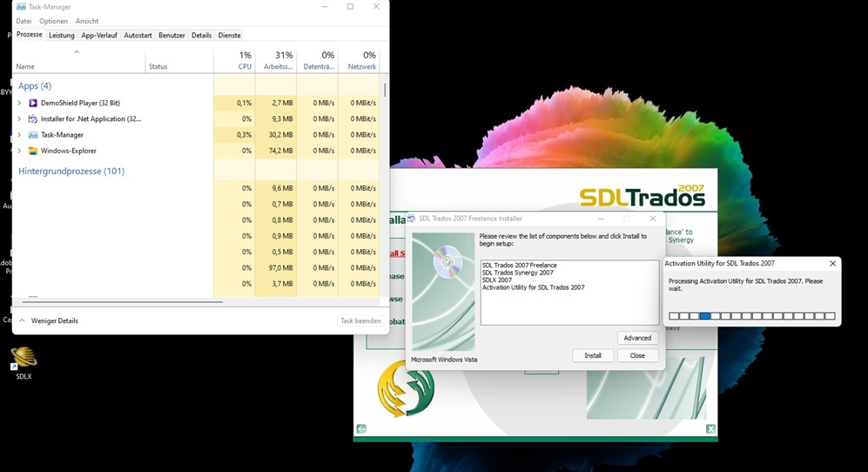The image size is (868, 472).
Task: Collapse view with Weniger Details chevron
Action: point(22,320)
